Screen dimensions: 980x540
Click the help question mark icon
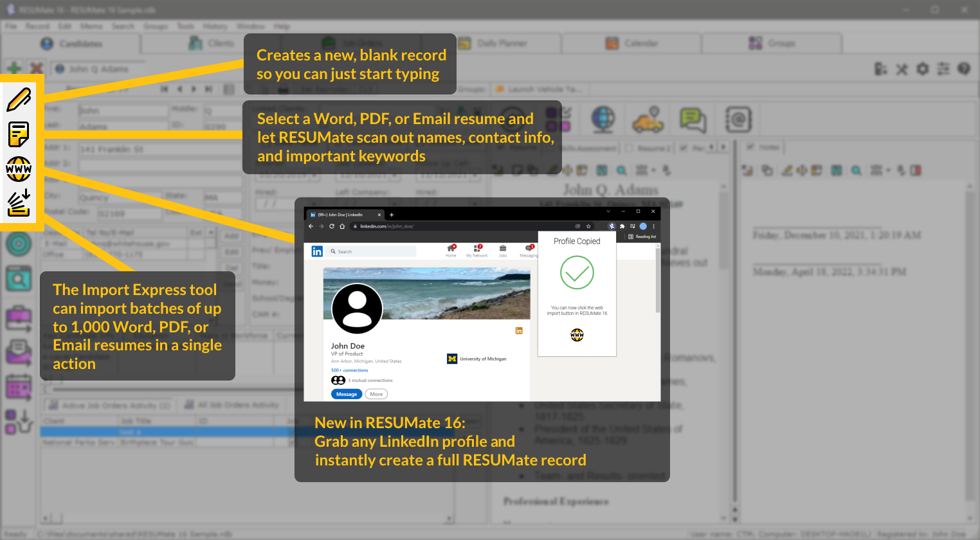(964, 69)
